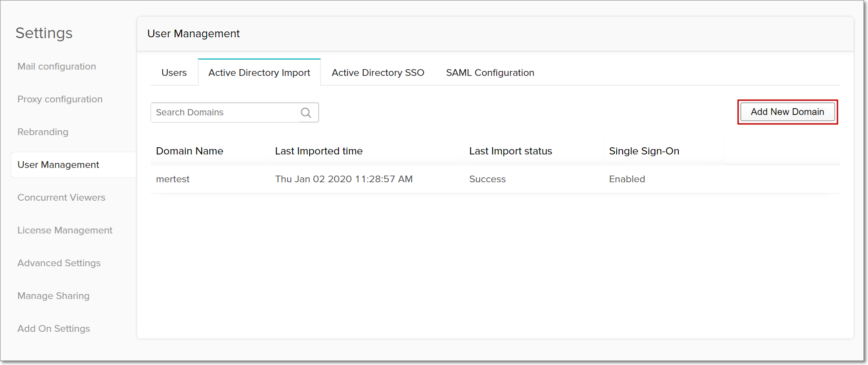Click the Last Imported time column header

point(319,151)
